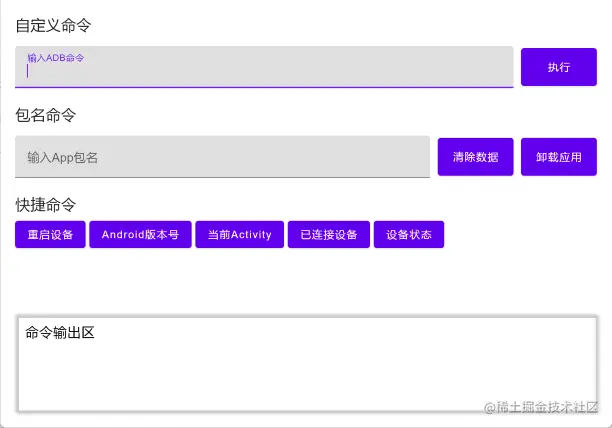The height and width of the screenshot is (428, 612).
Task: Click the 已连接设备 button
Action: click(329, 234)
